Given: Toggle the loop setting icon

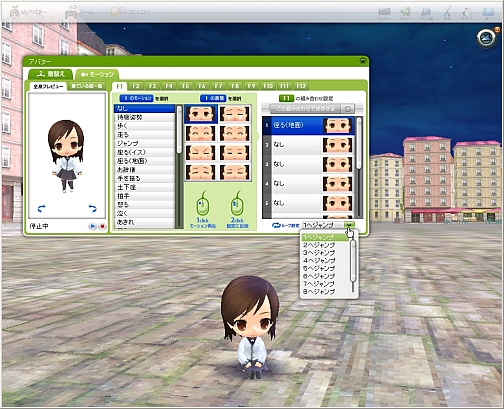Looking at the screenshot, I should click(276, 225).
